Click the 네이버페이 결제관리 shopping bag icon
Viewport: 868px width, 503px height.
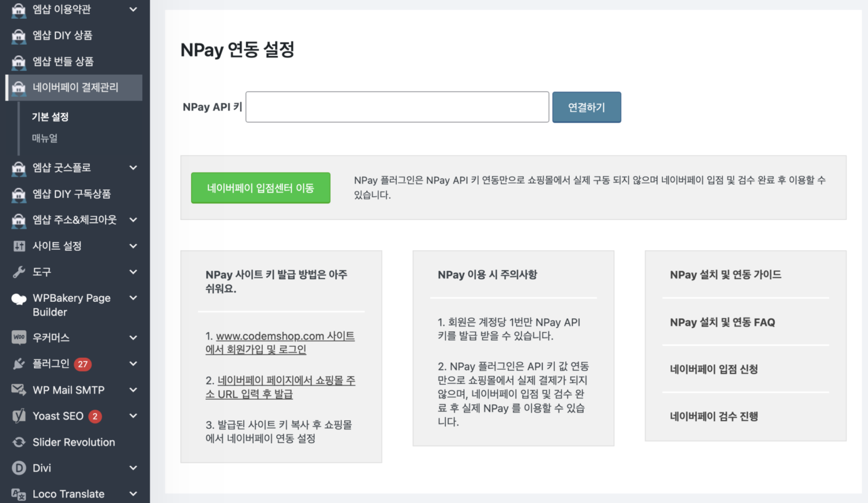[19, 88]
